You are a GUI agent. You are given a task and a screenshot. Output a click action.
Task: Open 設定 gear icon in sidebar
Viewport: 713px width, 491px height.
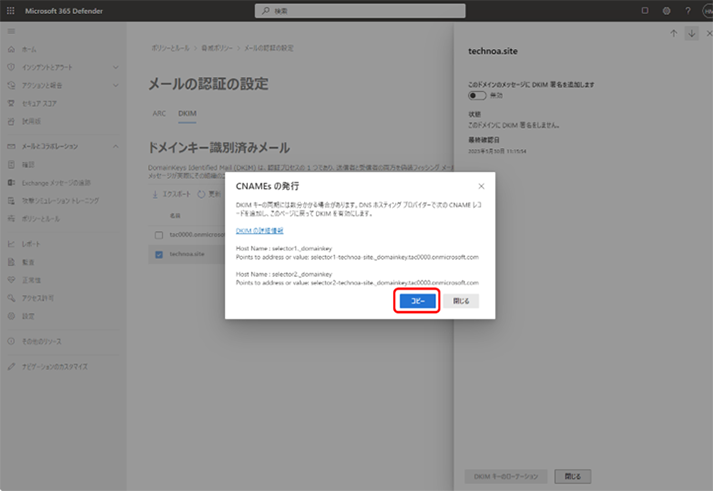pyautogui.click(x=11, y=316)
